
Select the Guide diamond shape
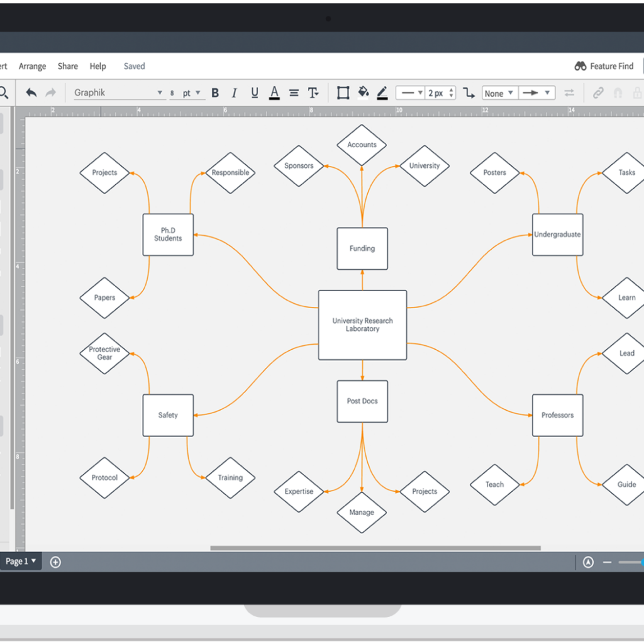click(623, 485)
